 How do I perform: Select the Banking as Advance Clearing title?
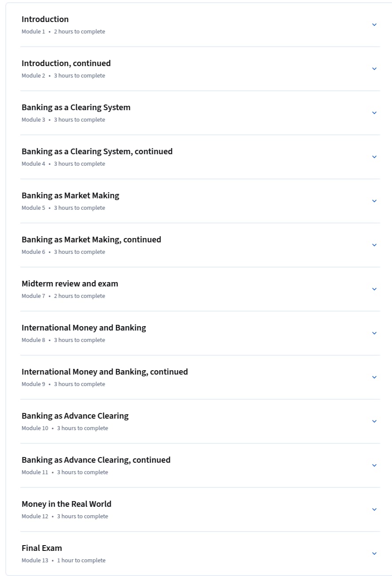75,416
